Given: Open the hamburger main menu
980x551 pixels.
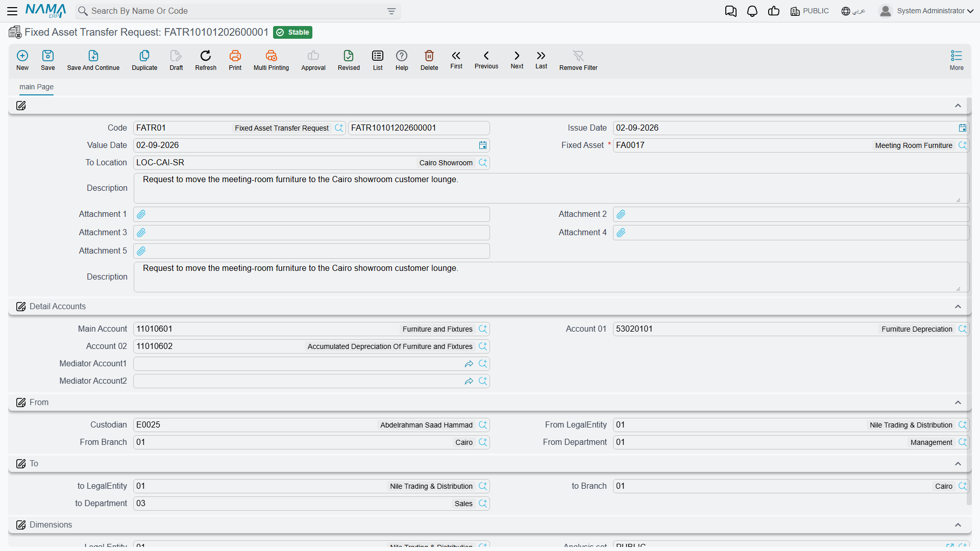Looking at the screenshot, I should pos(12,11).
